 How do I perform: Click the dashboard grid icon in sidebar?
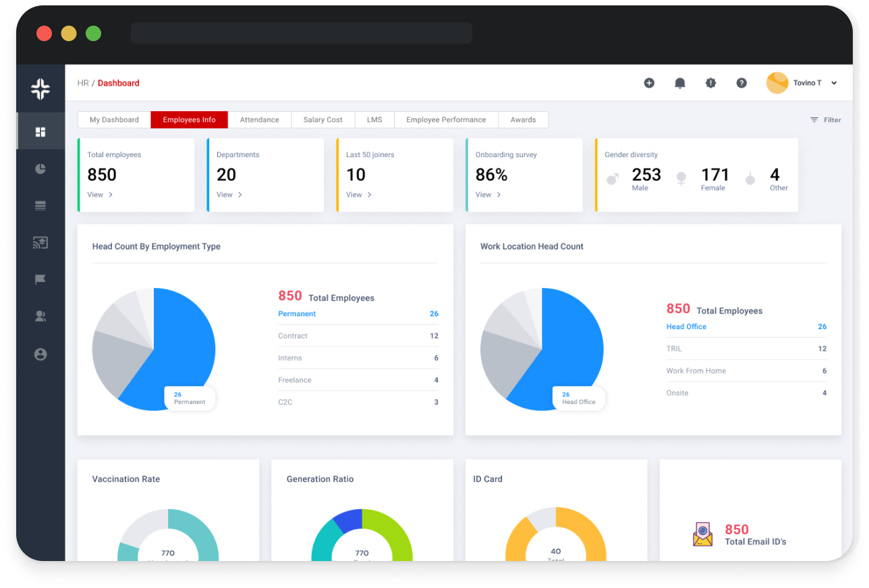click(x=40, y=131)
